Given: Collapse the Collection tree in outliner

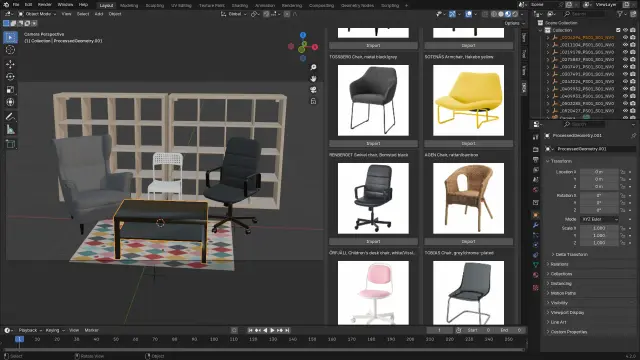Looking at the screenshot, I should (541, 30).
